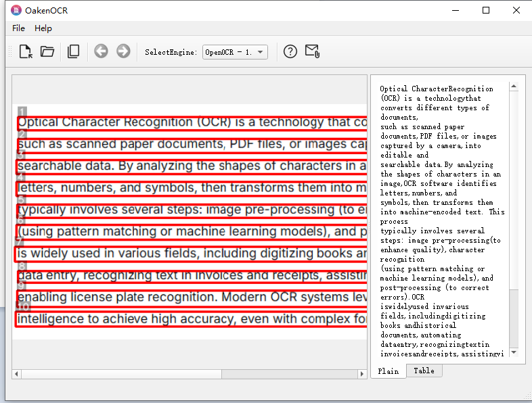The image size is (532, 403).
Task: Switch to the Plain tab
Action: (389, 371)
